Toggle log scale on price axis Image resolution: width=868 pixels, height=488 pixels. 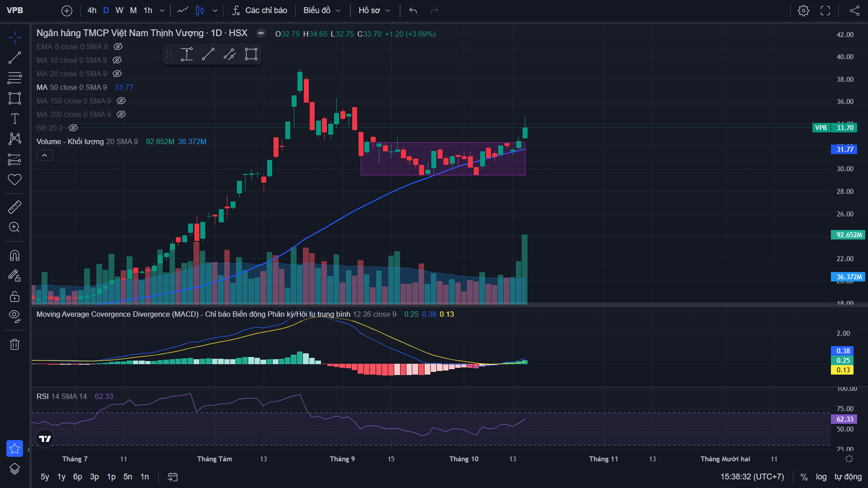click(821, 477)
